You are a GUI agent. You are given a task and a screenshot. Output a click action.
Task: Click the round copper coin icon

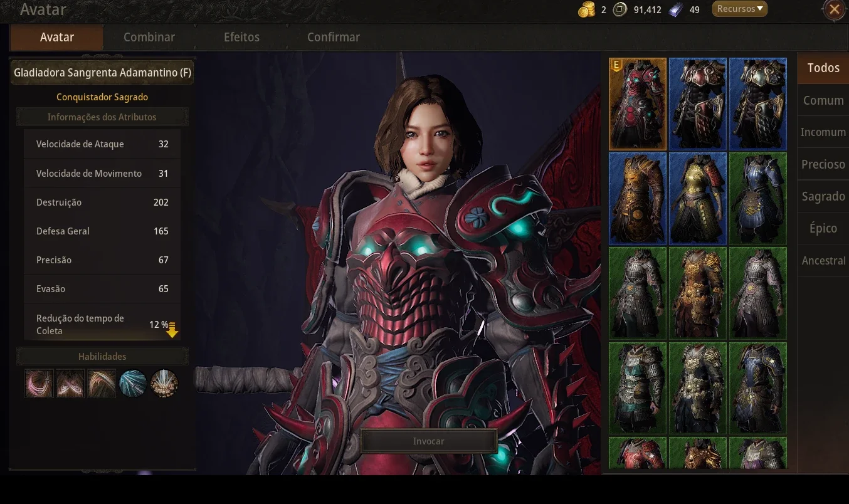pyautogui.click(x=620, y=9)
